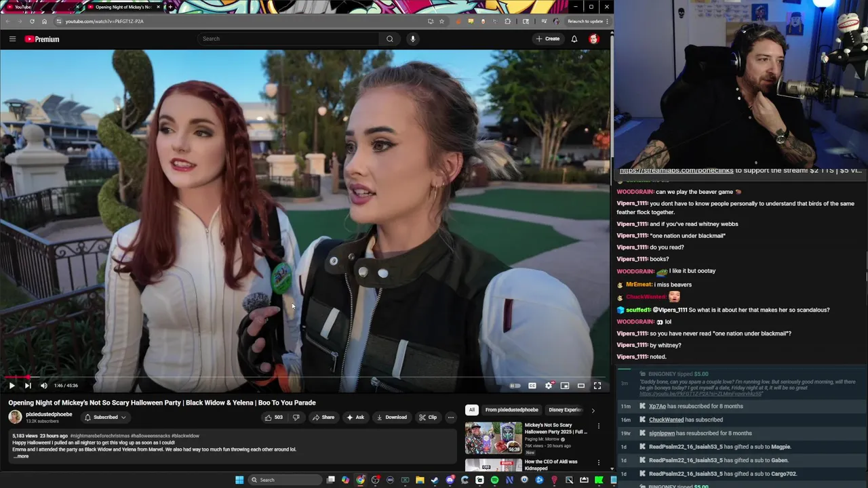Open a new browser tab

pos(170,7)
